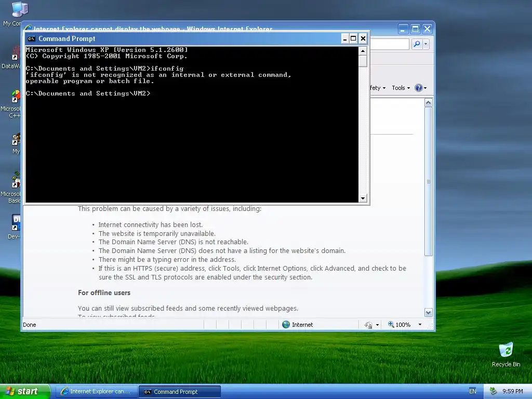The image size is (532, 399).
Task: Close the Internet Explorer window
Action: pyautogui.click(x=427, y=29)
